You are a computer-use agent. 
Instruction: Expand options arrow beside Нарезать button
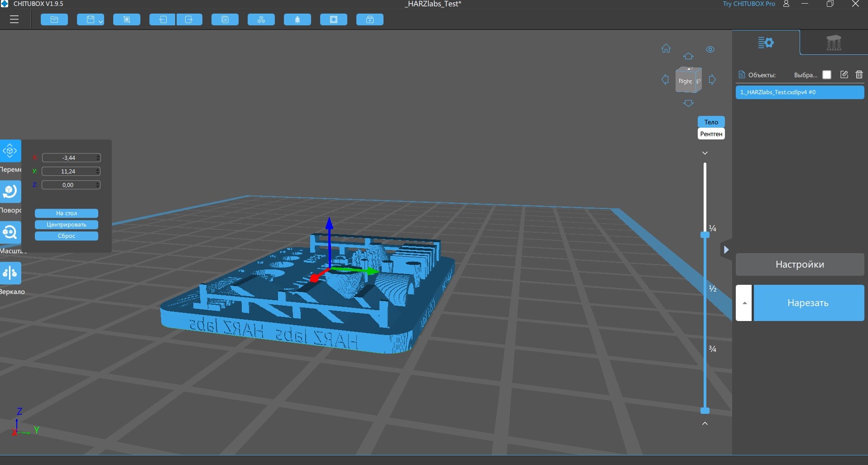(x=744, y=303)
